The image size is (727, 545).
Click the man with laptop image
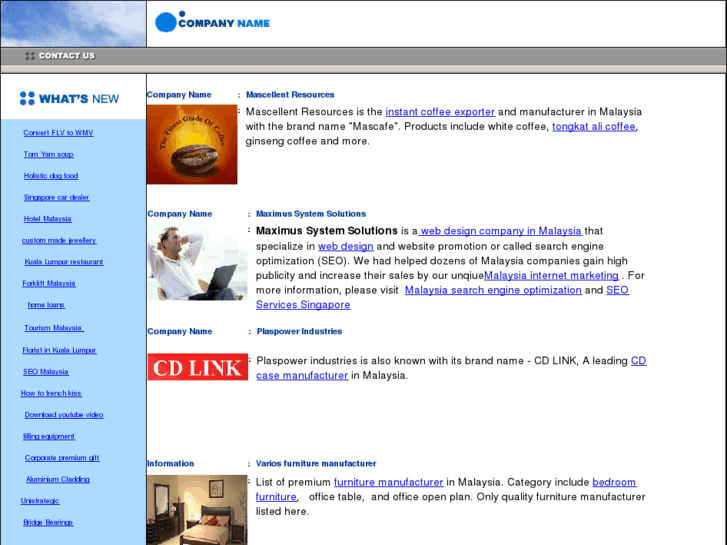pyautogui.click(x=197, y=263)
